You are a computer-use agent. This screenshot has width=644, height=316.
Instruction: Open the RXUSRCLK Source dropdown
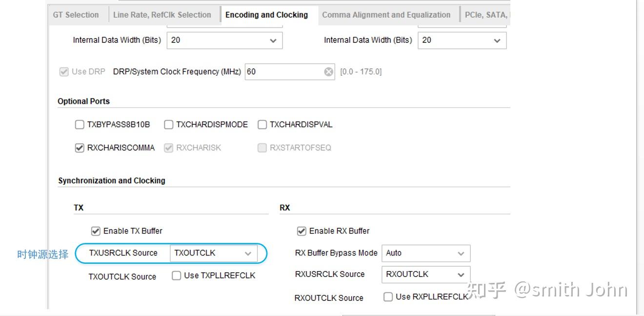click(425, 275)
